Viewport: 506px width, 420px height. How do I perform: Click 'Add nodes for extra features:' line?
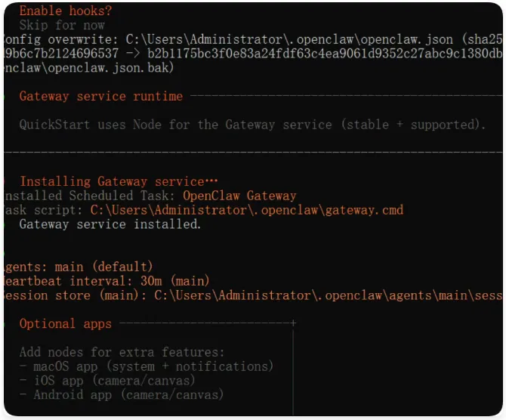(122, 352)
